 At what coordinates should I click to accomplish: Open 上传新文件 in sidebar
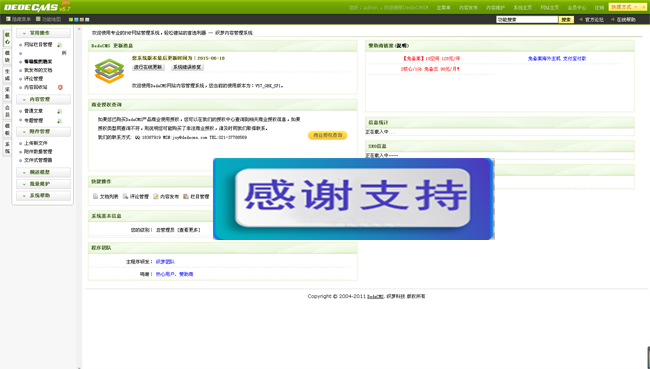(x=36, y=143)
